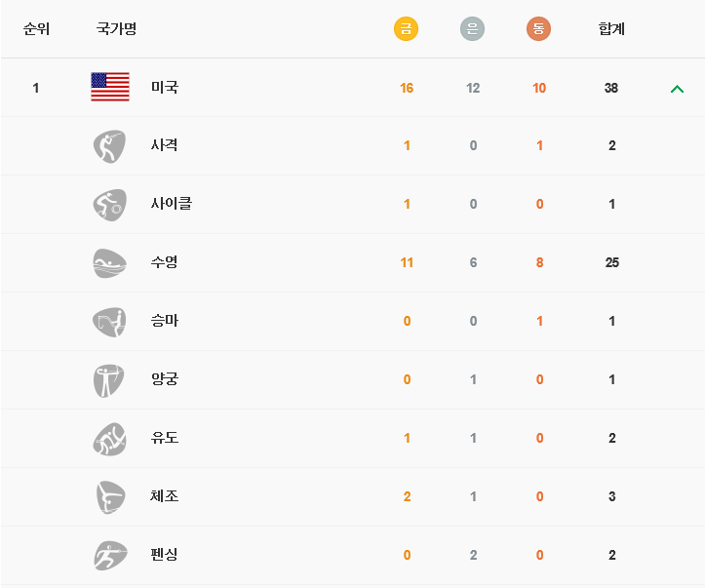The width and height of the screenshot is (705, 588).
Task: Select the 합계 total column header
Action: pyautogui.click(x=611, y=29)
